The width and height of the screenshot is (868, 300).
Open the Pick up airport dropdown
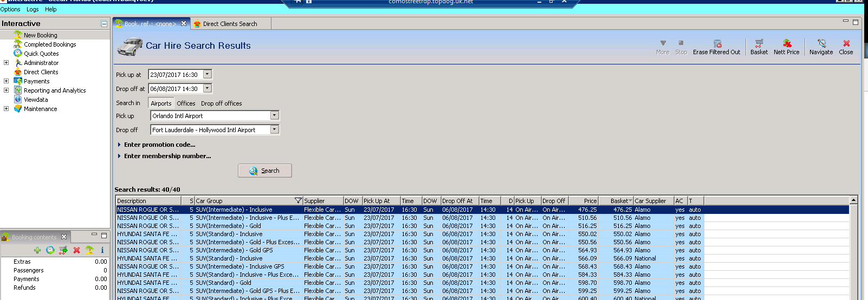274,115
